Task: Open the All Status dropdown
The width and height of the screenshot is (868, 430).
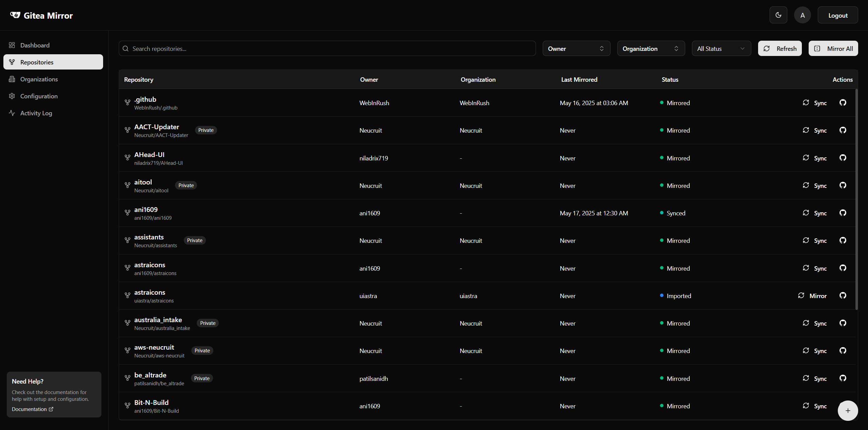Action: [721, 48]
